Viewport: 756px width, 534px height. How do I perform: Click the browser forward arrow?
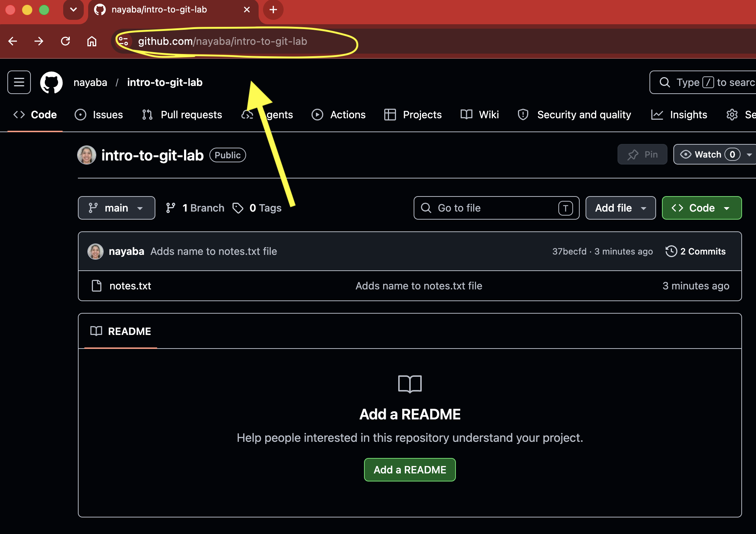tap(39, 41)
